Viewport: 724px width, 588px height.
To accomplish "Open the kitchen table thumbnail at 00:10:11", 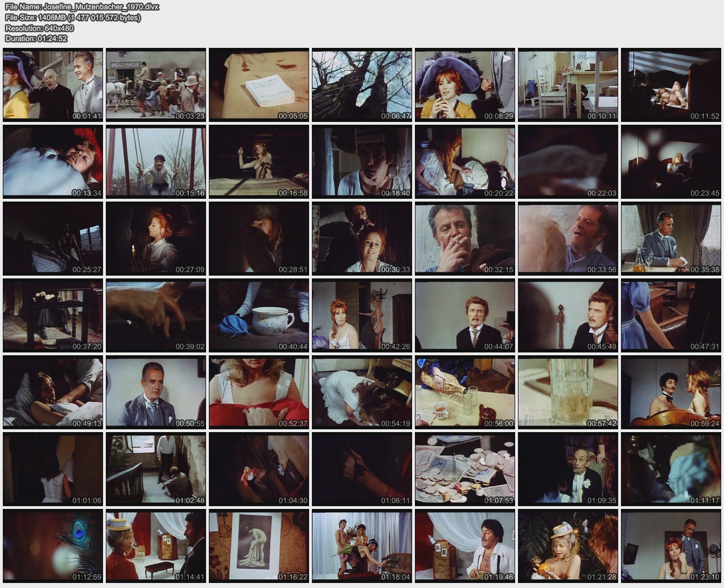I will tap(568, 85).
